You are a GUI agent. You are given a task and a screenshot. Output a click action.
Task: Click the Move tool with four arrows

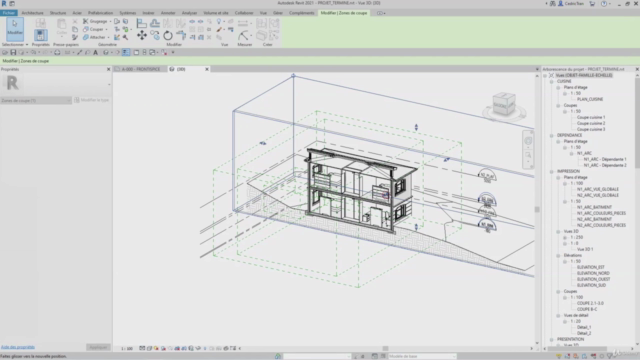[x=142, y=36]
